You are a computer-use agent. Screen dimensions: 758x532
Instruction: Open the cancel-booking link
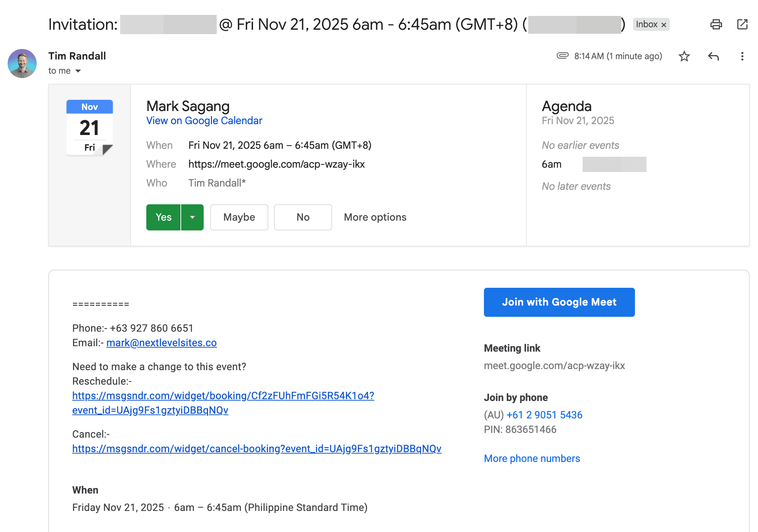point(257,449)
